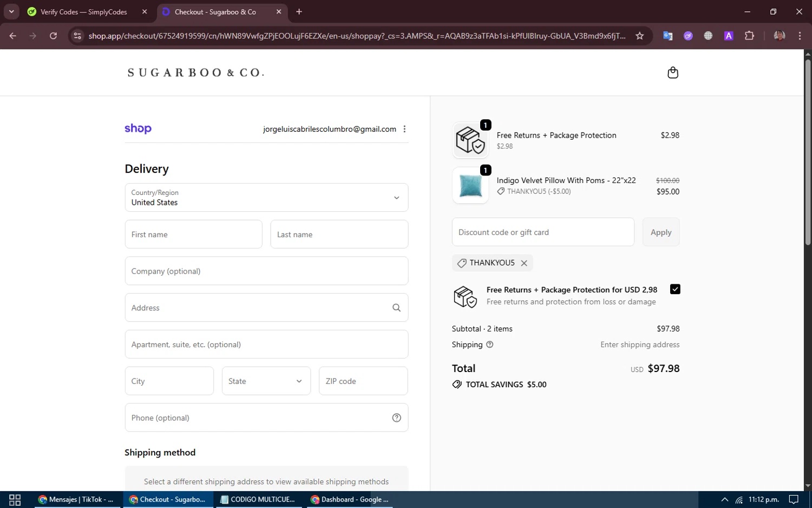Click the Apply discount button
Viewport: 812px width, 508px height.
tap(661, 232)
